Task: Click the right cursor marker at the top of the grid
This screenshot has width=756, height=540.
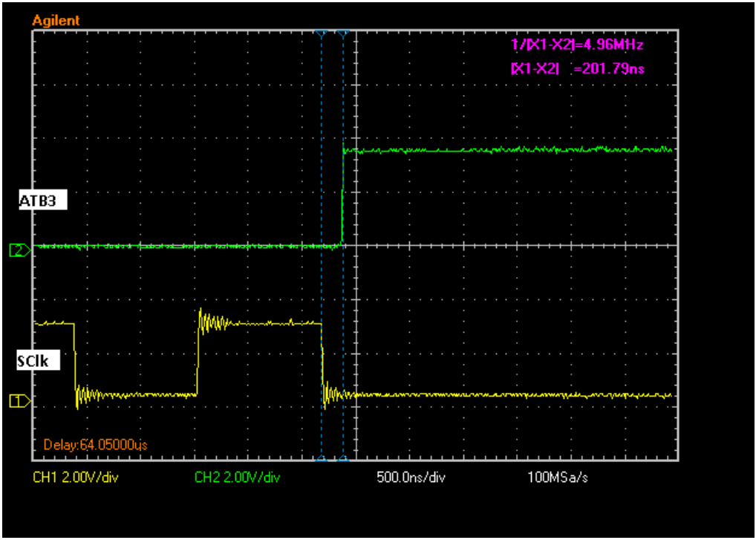Action: click(342, 33)
